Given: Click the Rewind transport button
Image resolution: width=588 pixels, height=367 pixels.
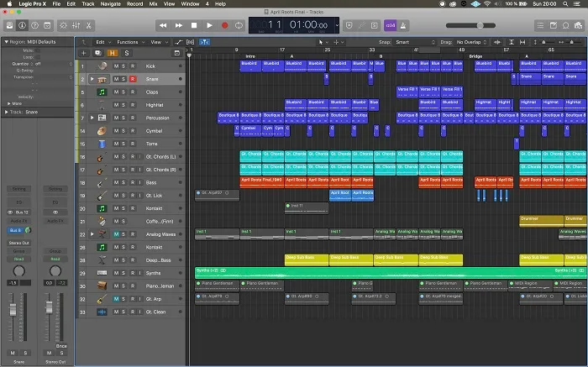Looking at the screenshot, I should [163, 25].
